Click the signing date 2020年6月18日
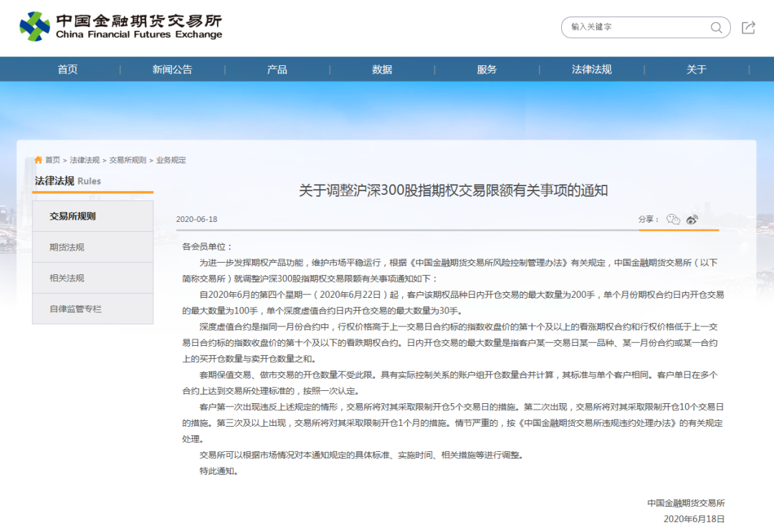Viewport: 774px width, 532px height. 694,518
